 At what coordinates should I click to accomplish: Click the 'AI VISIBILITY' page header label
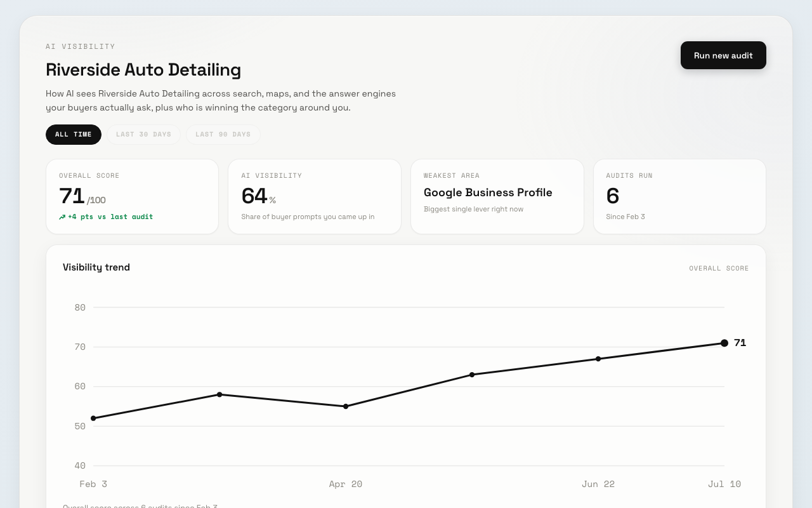click(81, 47)
